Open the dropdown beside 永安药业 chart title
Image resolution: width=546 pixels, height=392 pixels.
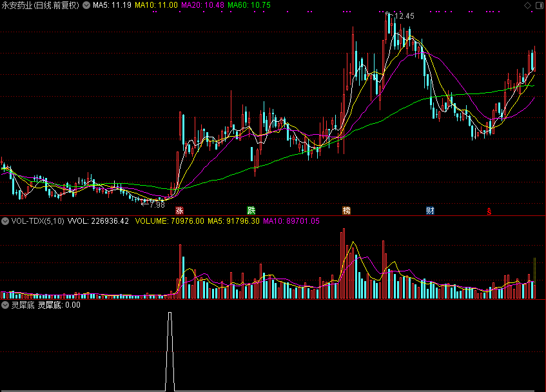pos(86,5)
